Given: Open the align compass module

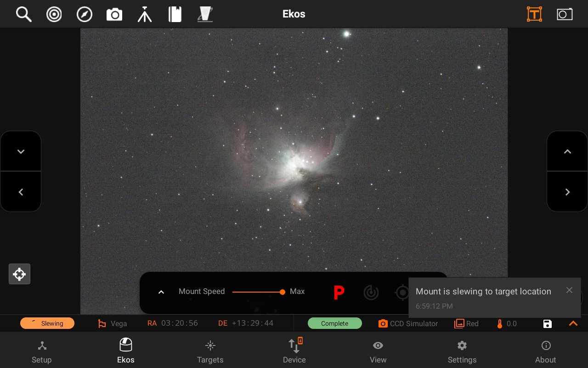Looking at the screenshot, I should coord(85,14).
